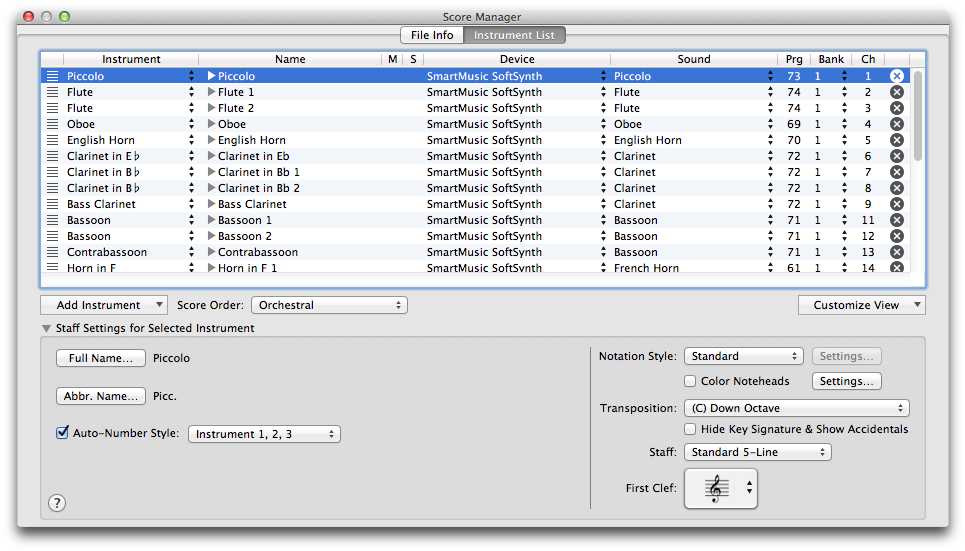This screenshot has height=551, width=965.
Task: Click the Full Name... button
Action: click(100, 358)
